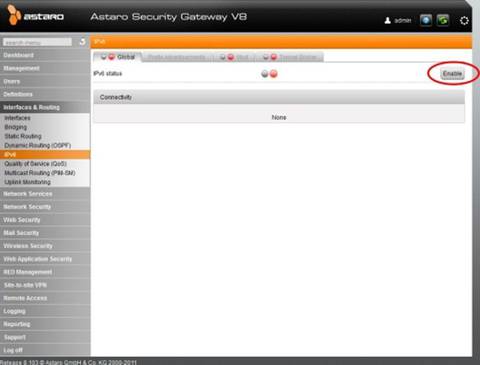Focus the search menu input field
This screenshot has height=365, width=480.
37,42
